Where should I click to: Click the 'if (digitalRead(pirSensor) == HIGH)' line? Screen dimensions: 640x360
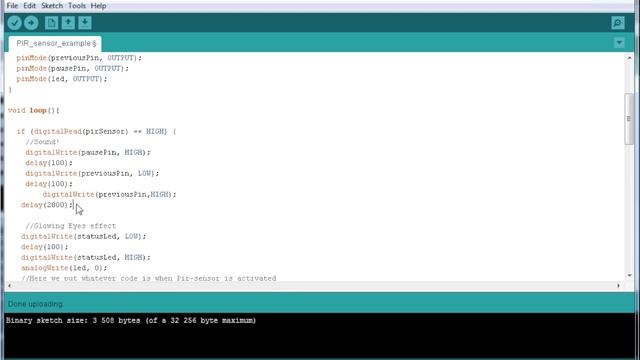point(96,131)
